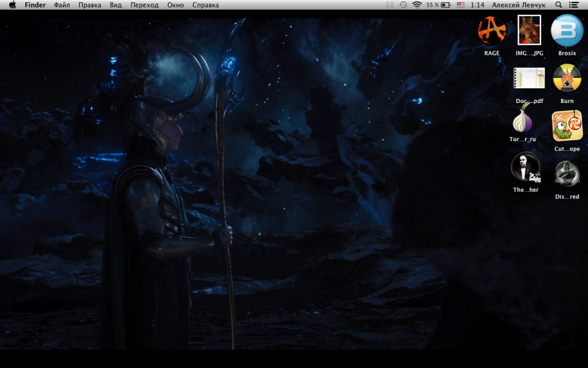Open the Справка menu

pos(205,5)
